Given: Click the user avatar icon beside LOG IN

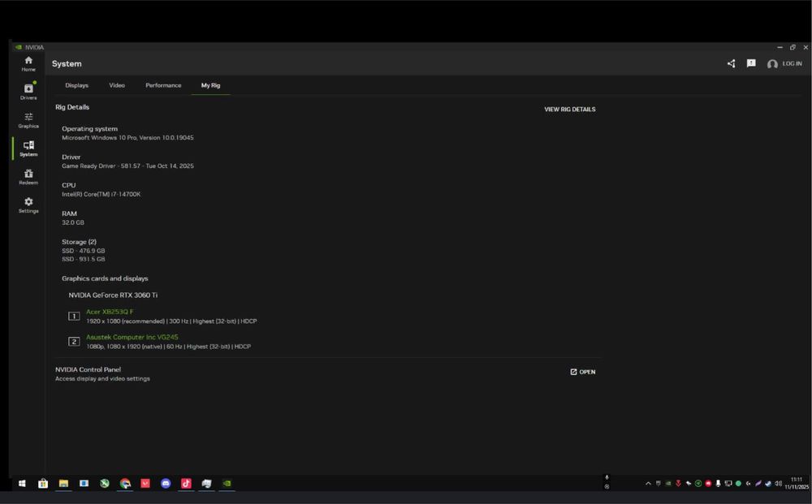Looking at the screenshot, I should coord(772,64).
